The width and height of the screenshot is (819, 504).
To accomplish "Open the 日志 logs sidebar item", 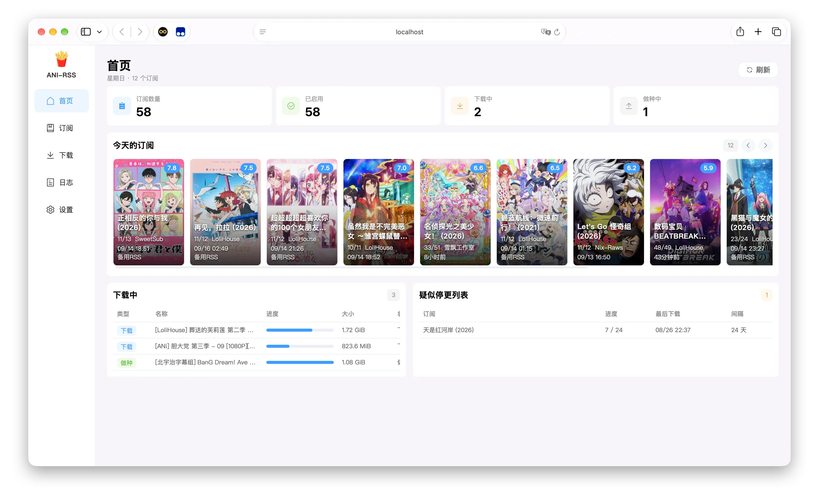I will (61, 182).
